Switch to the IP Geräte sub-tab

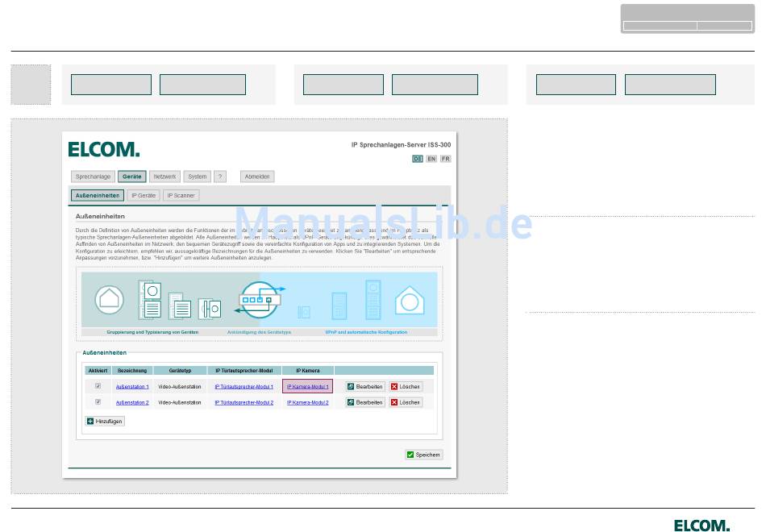click(144, 195)
